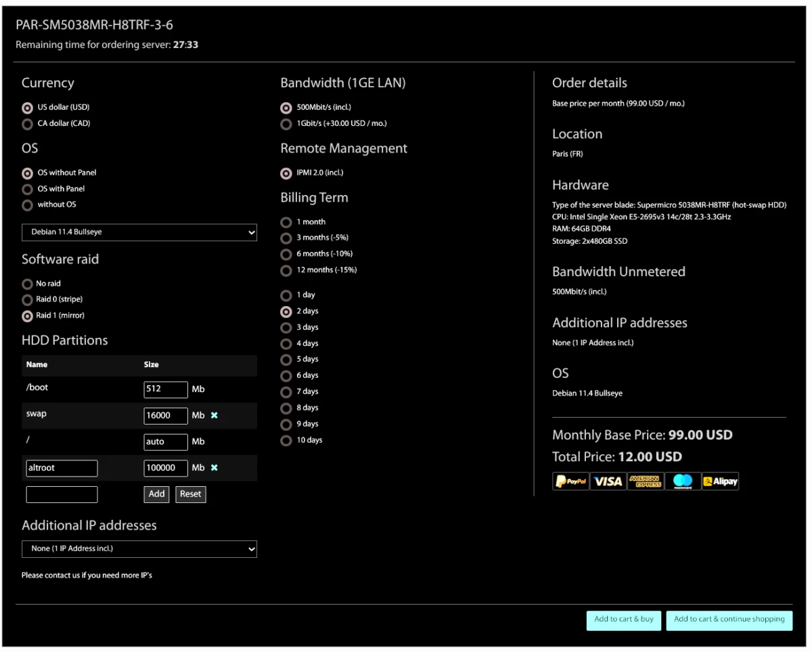
Task: Choose OS with Panel option
Action: [27, 189]
